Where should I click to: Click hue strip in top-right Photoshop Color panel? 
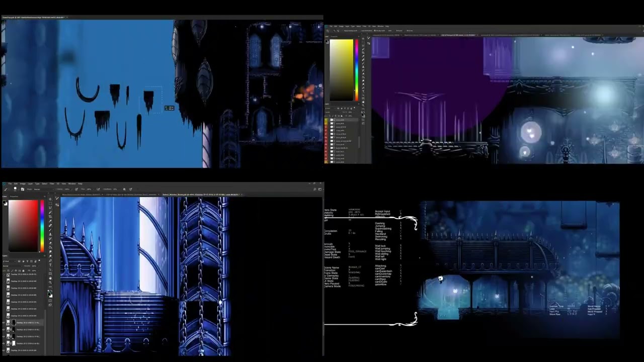(x=357, y=70)
